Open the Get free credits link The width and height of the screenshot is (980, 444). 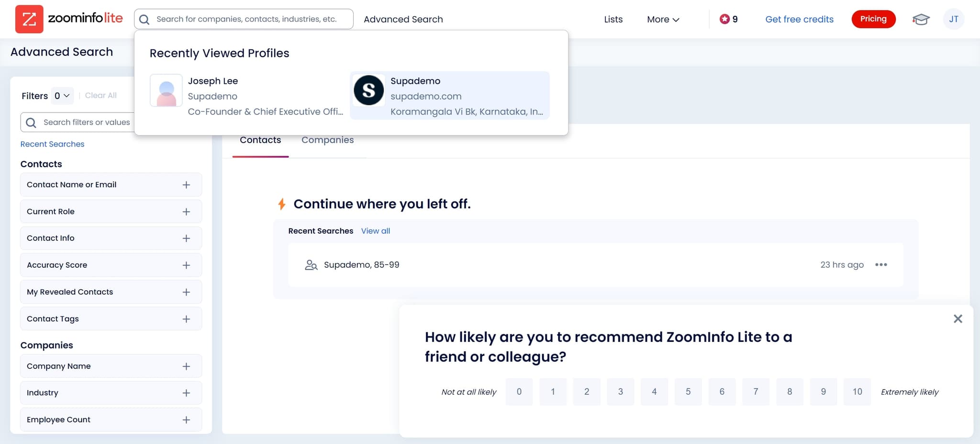tap(799, 19)
